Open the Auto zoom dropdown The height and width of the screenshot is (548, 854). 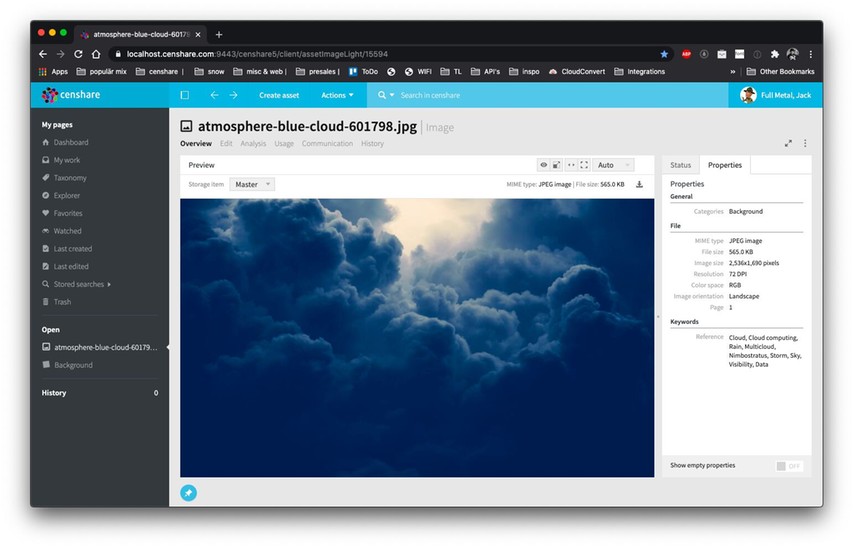tap(613, 165)
